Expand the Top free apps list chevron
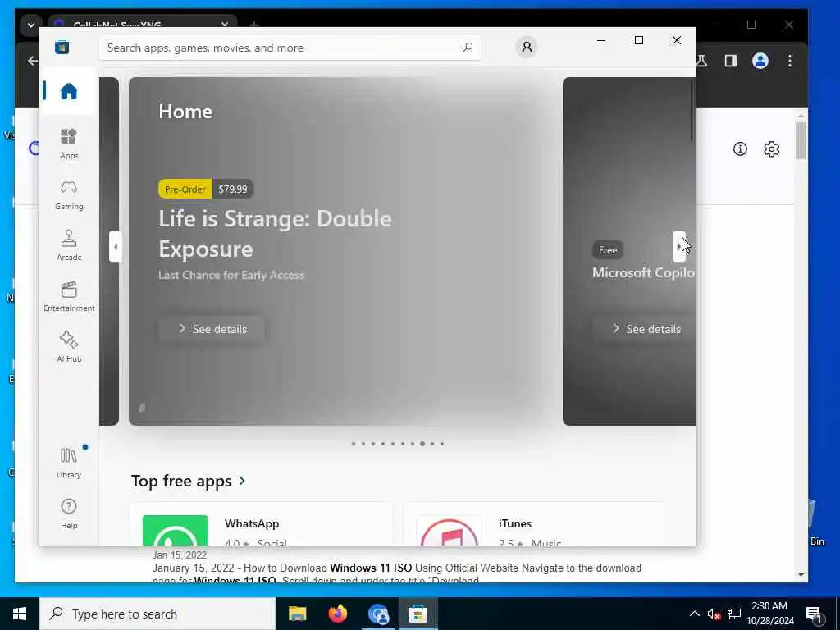840x630 pixels. point(242,481)
